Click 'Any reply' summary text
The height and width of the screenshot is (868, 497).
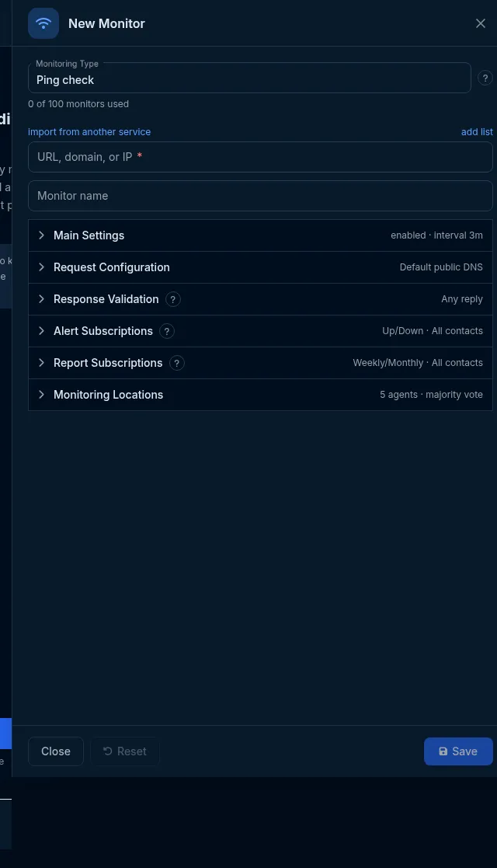pyautogui.click(x=462, y=299)
